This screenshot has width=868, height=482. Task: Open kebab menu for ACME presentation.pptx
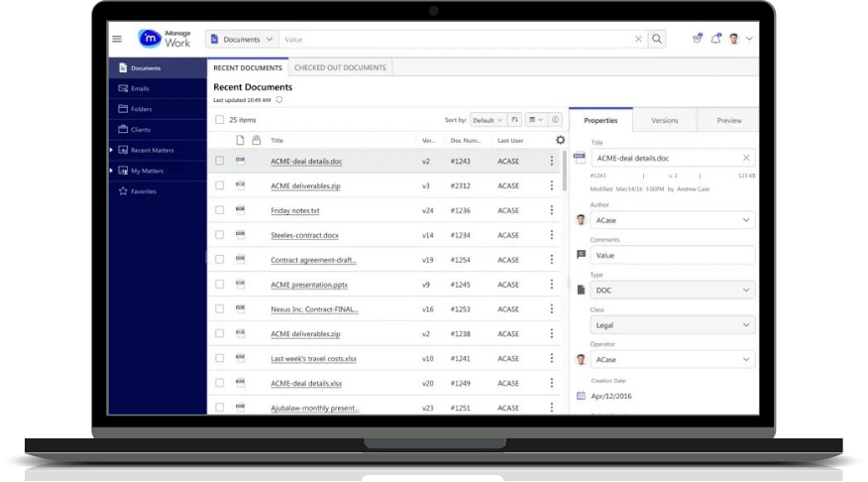(x=551, y=285)
